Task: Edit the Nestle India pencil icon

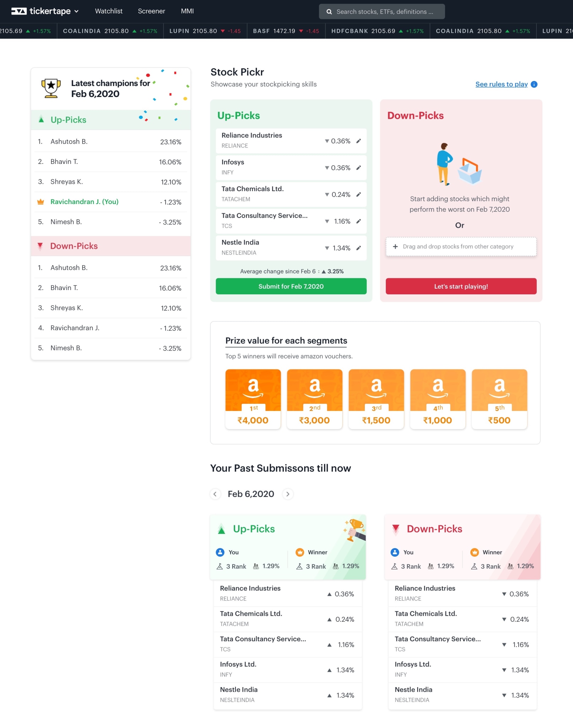Action: 358,248
